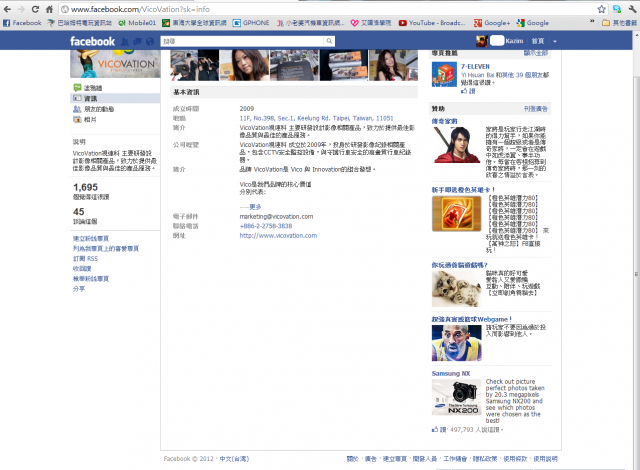Click the founded year 2009
This screenshot has width=640, height=470.
(247, 109)
